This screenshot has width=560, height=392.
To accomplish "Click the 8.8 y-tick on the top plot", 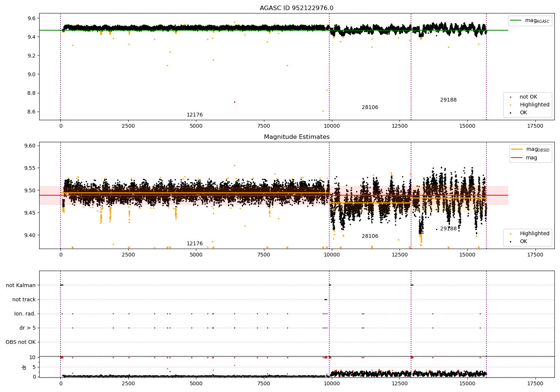I will (x=31, y=93).
